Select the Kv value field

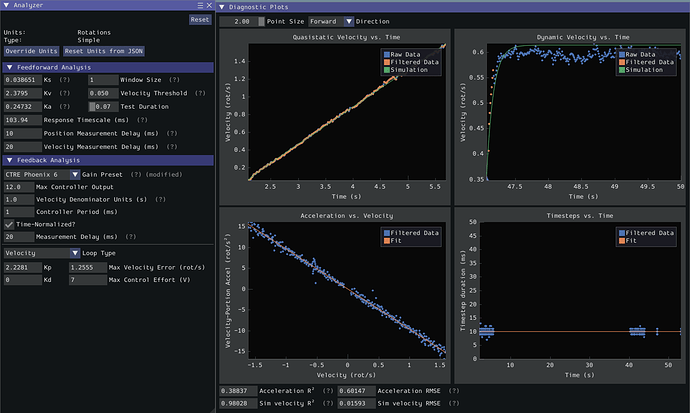pos(22,93)
